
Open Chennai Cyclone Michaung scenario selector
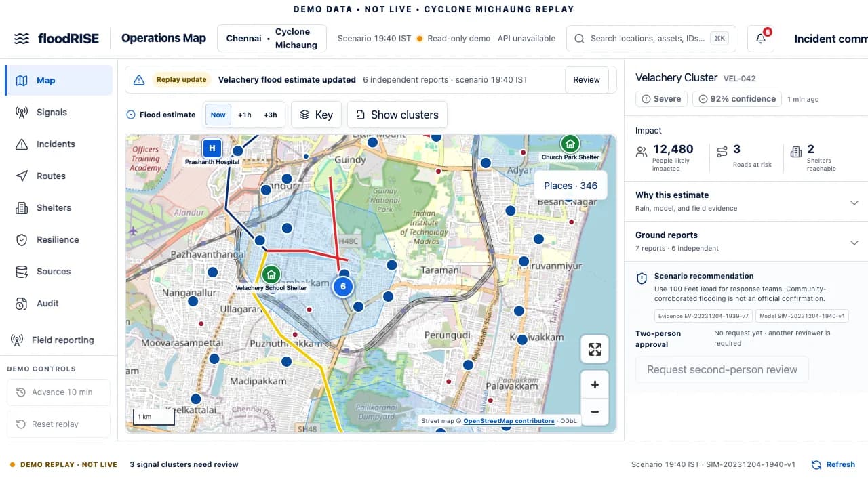click(x=272, y=39)
